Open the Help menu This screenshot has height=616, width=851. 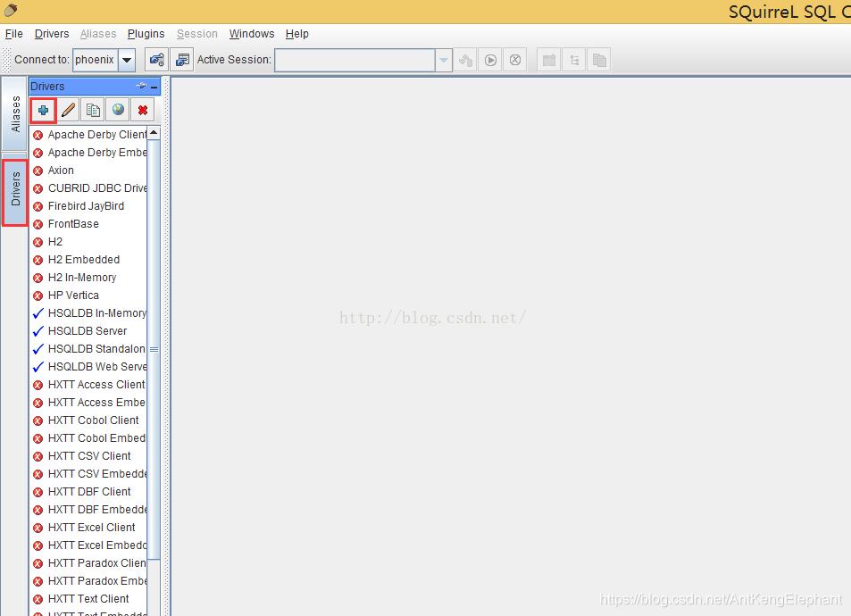coord(296,34)
